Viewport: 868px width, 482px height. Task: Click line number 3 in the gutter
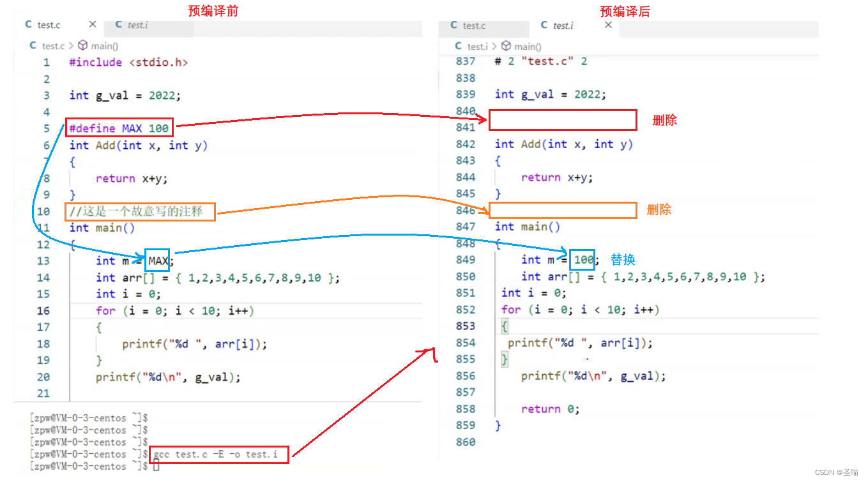[46, 96]
